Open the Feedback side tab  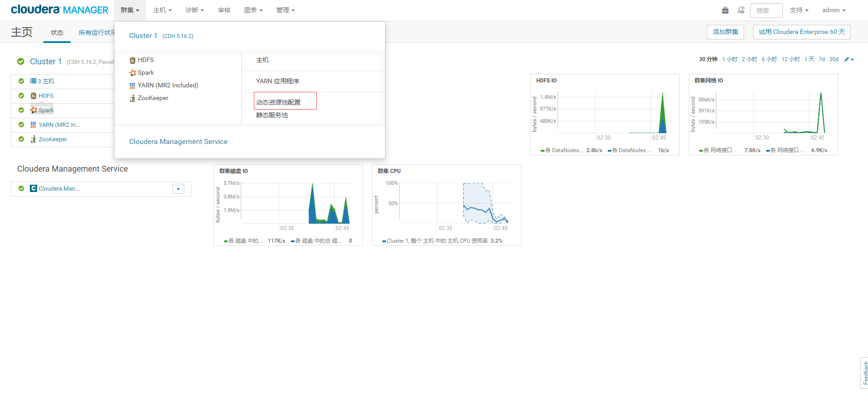tap(864, 373)
